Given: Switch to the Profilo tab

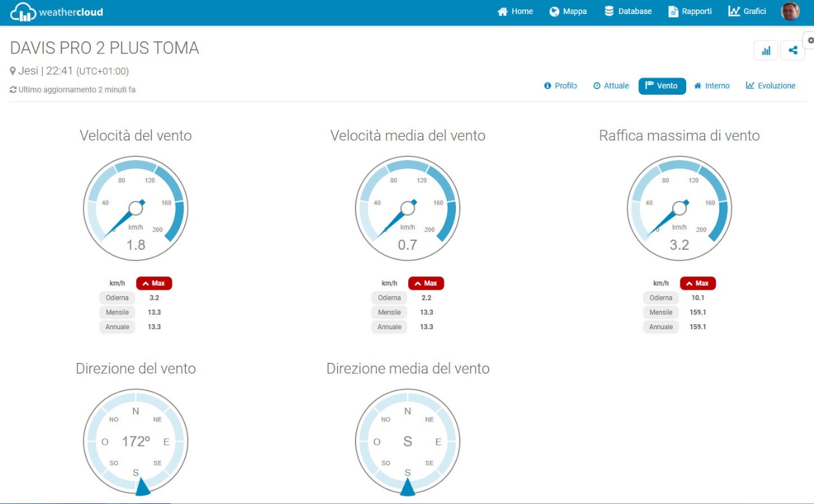Looking at the screenshot, I should coord(560,86).
